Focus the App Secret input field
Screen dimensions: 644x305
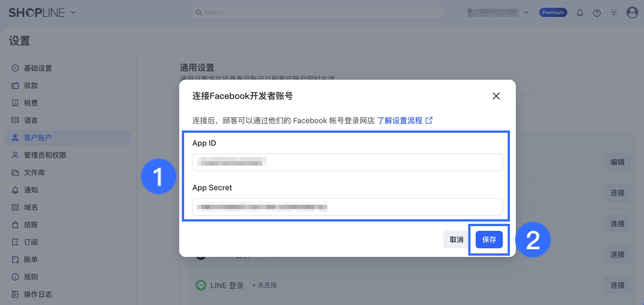tap(347, 207)
